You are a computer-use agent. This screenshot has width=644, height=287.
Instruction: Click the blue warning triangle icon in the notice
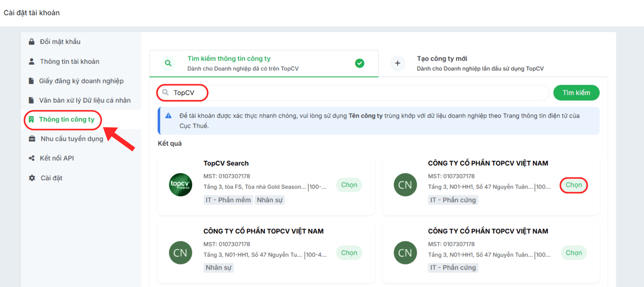tap(168, 116)
